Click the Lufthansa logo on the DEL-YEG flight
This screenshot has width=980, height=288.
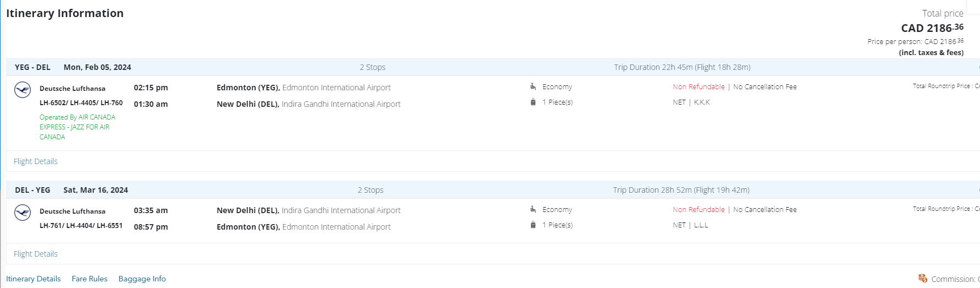pyautogui.click(x=23, y=213)
